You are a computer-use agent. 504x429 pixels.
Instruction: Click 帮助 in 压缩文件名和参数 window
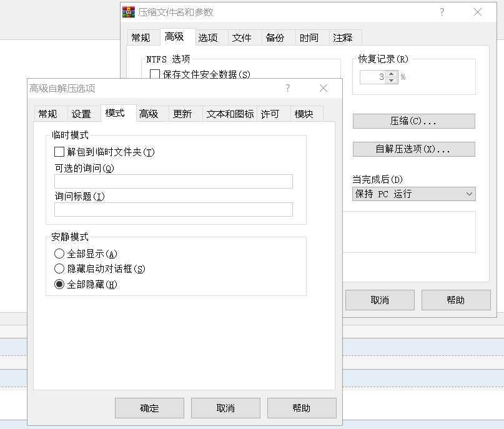coord(456,300)
